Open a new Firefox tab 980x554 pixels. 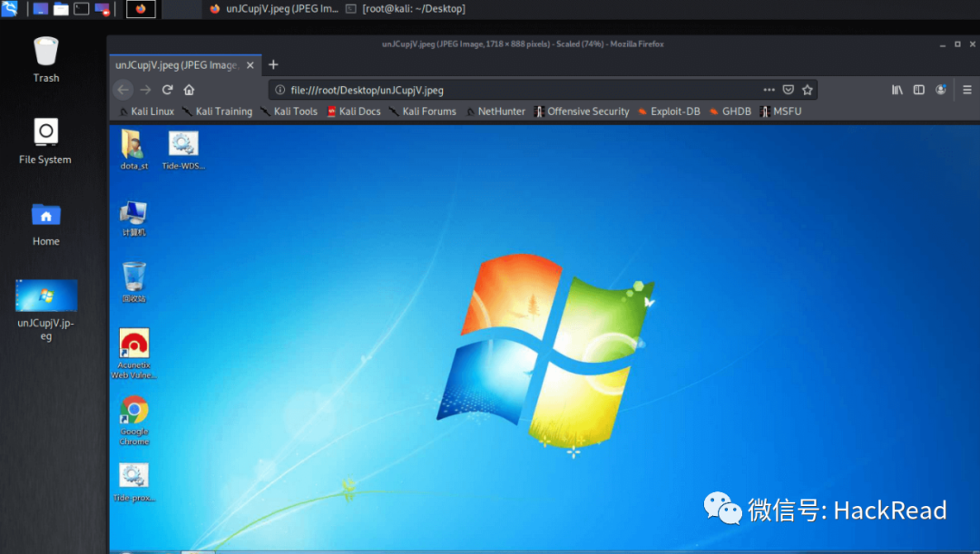point(273,65)
